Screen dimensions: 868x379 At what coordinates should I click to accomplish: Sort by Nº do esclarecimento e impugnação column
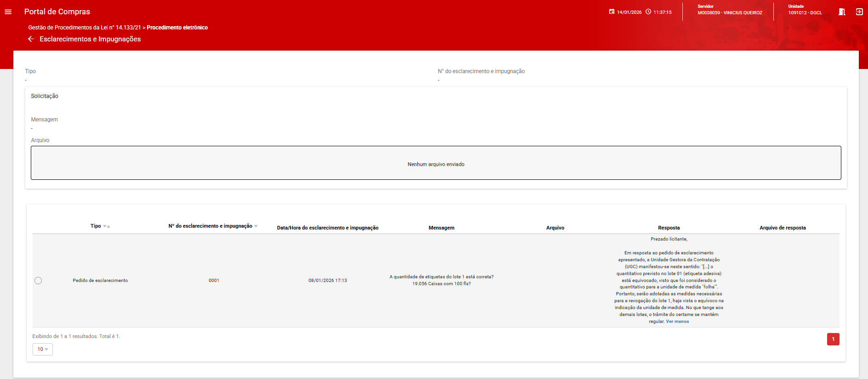click(213, 226)
